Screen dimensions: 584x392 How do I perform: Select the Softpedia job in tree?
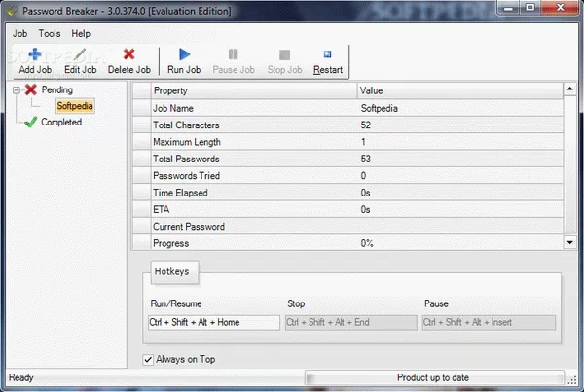coord(75,106)
